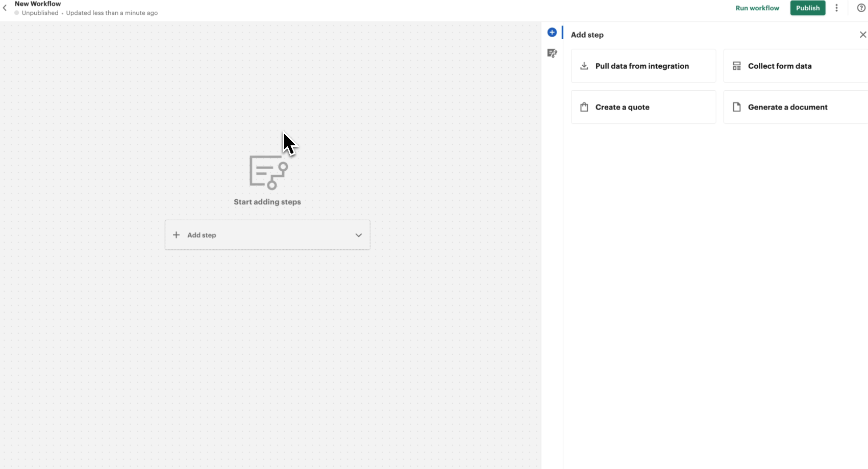Click the Publish button

coord(807,8)
